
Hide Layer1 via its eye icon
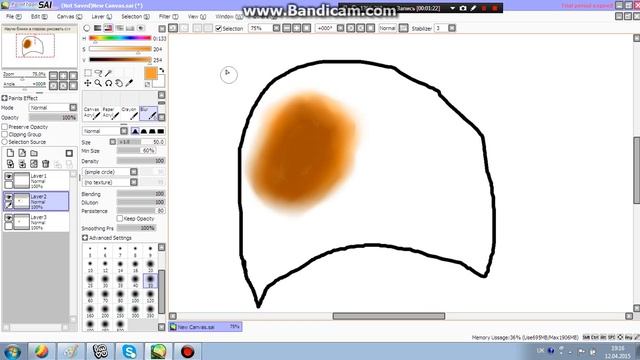pos(8,176)
